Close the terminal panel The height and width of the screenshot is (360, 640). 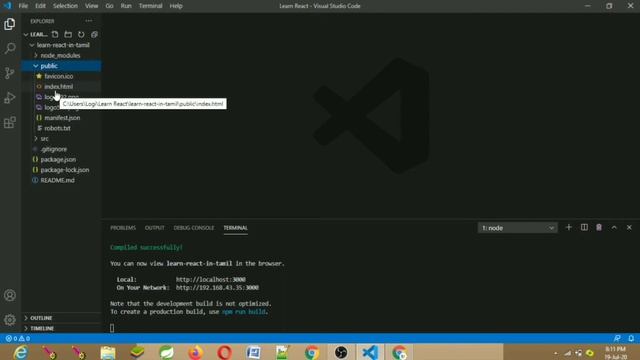(x=629, y=227)
